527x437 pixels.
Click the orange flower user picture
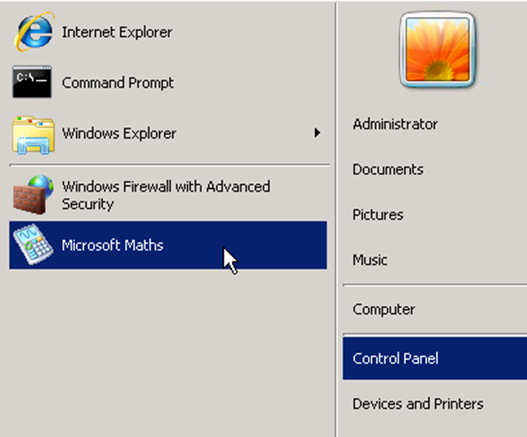tap(438, 50)
